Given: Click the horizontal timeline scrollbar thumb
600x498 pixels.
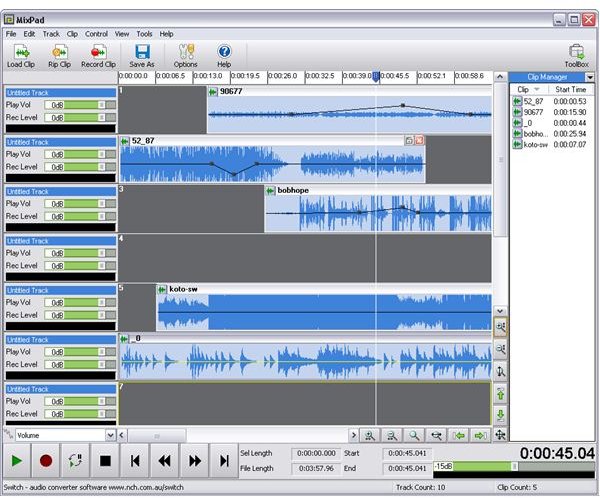Looking at the screenshot, I should tap(157, 435).
